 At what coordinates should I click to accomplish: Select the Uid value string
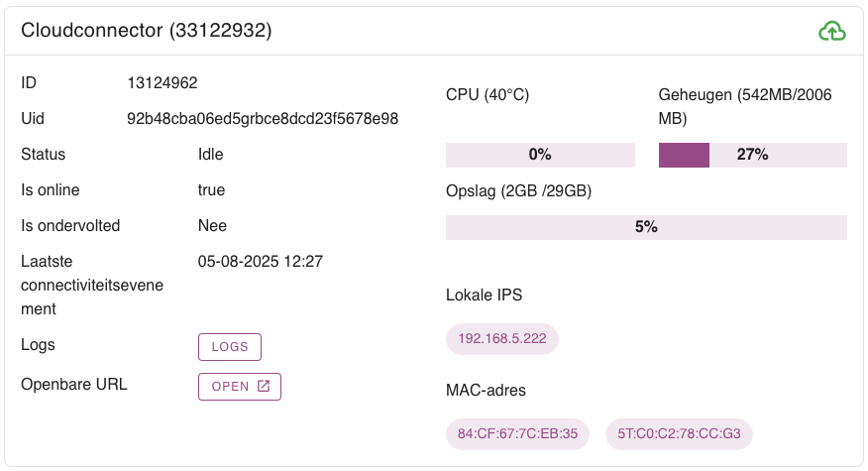point(263,119)
